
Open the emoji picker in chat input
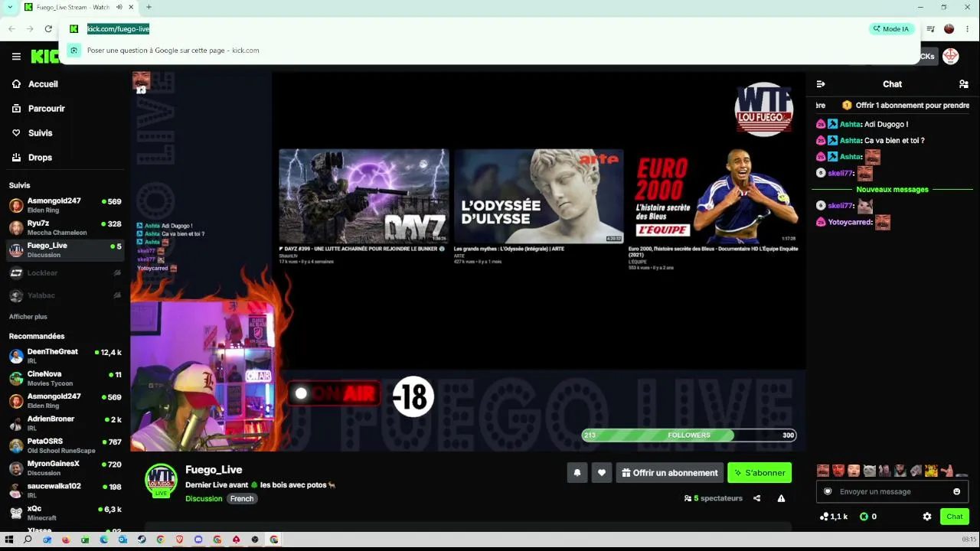coord(956,491)
